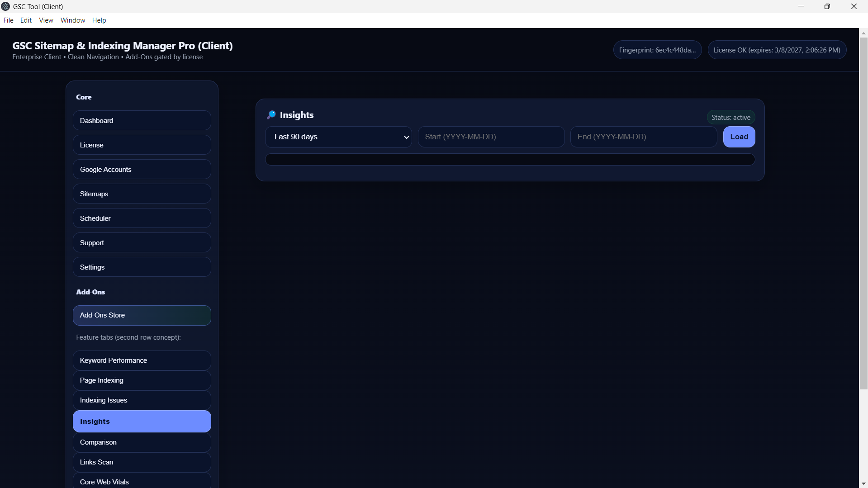Click the GSC Tool app icon in title bar
Viewport: 868px width, 488px height.
6,6
